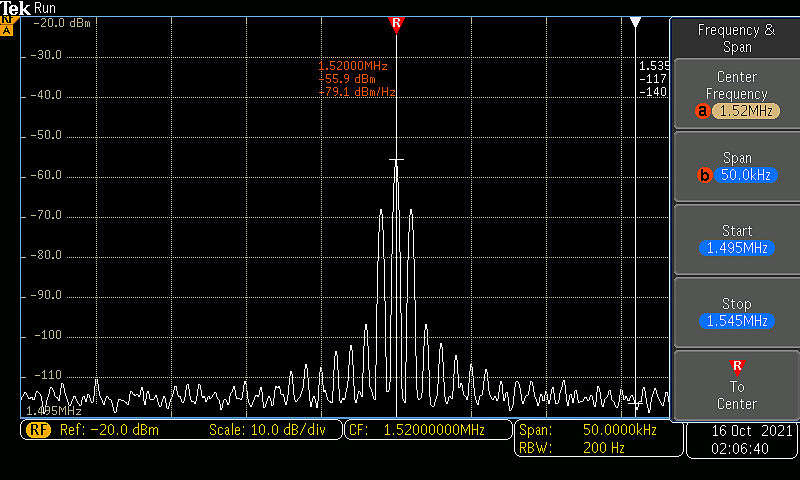Click the -20.0 dBm top axis label

coord(62,23)
